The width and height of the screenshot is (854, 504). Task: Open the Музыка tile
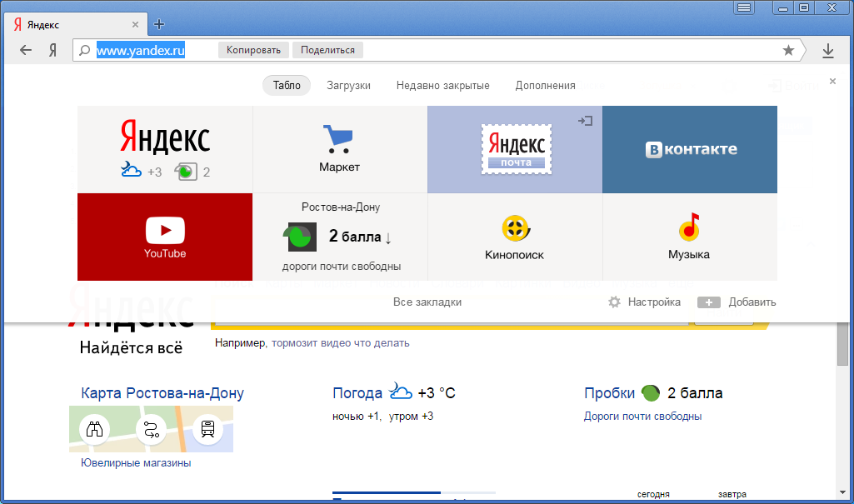(690, 237)
